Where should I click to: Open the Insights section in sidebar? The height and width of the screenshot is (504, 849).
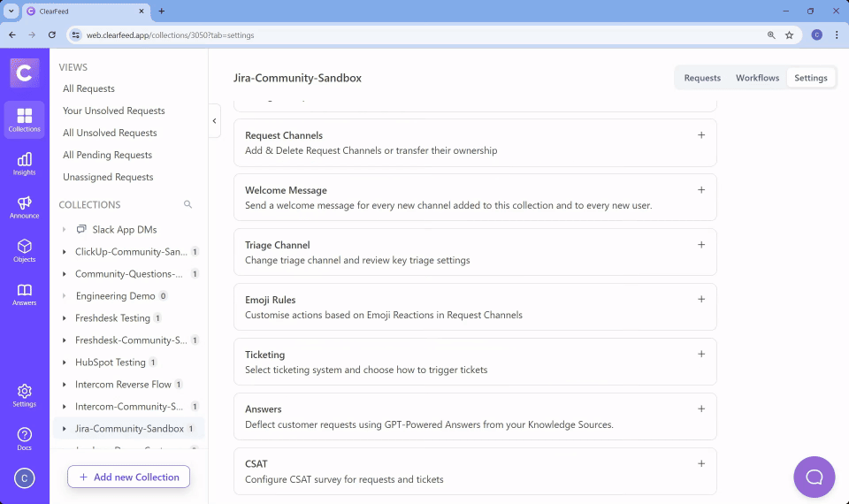25,164
